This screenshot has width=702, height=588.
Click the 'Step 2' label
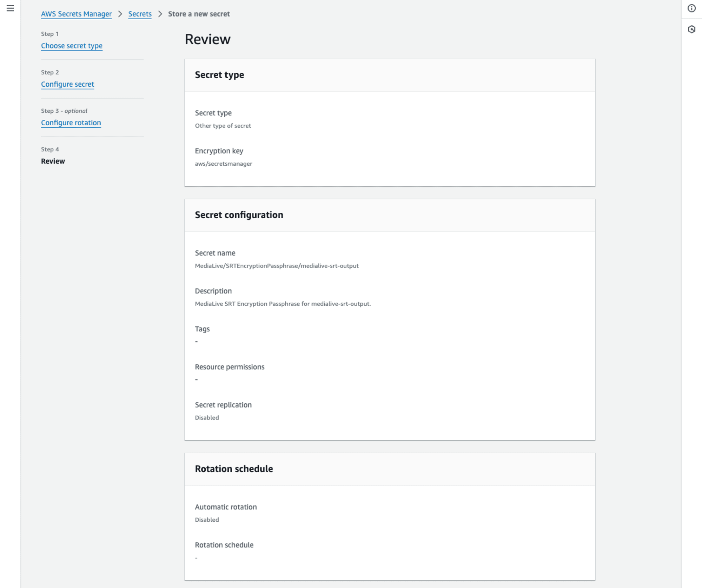(x=50, y=72)
